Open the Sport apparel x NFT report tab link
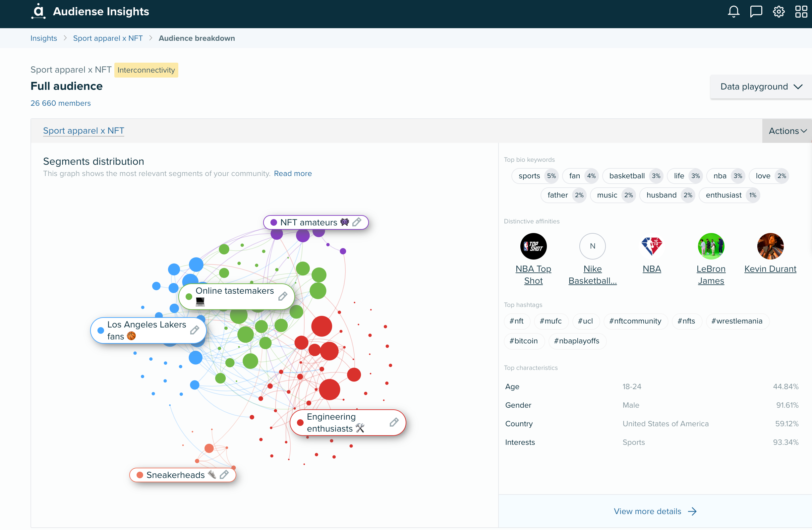 pos(84,131)
